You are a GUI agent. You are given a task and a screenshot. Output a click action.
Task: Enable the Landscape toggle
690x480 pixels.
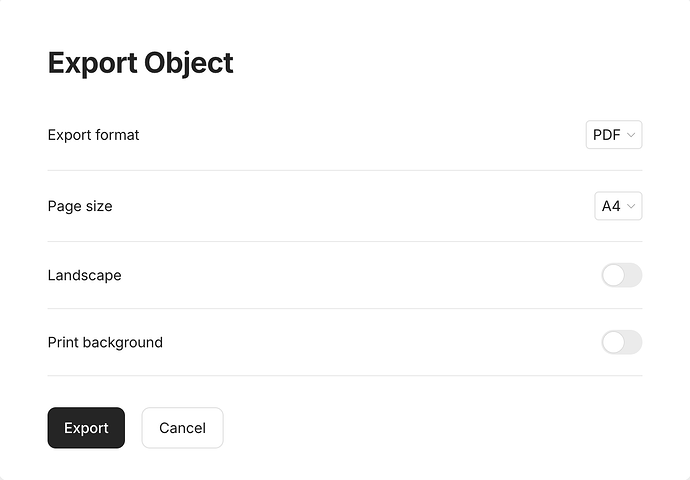(x=622, y=275)
